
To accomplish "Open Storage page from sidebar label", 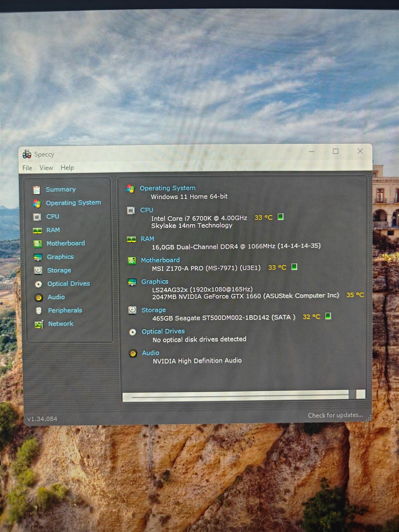I will [x=59, y=270].
